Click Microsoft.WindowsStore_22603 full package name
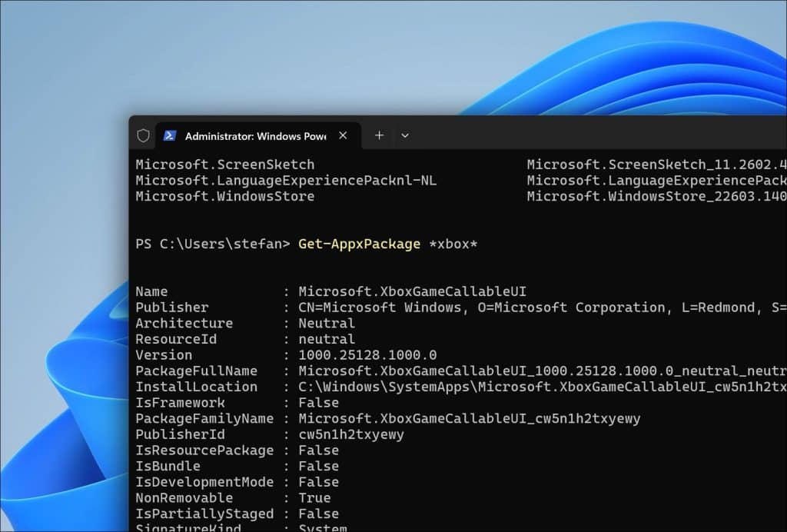The height and width of the screenshot is (532, 787). tap(656, 197)
